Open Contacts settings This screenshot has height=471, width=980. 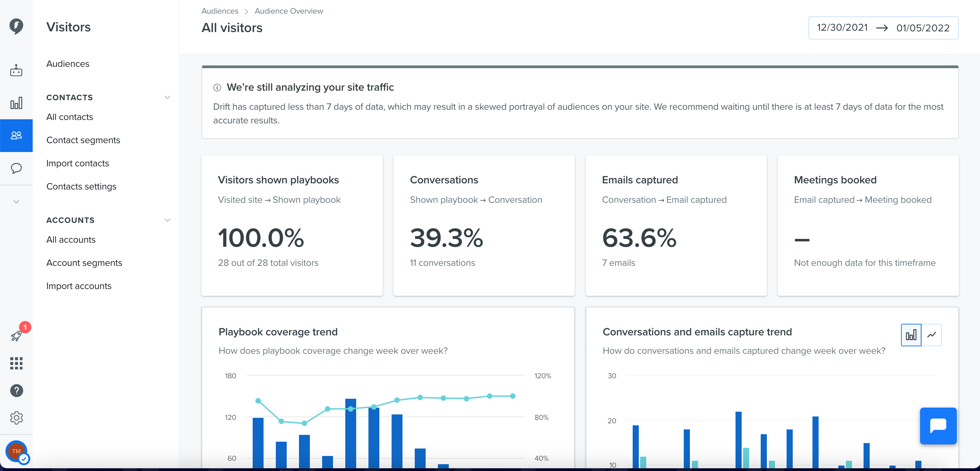tap(81, 186)
